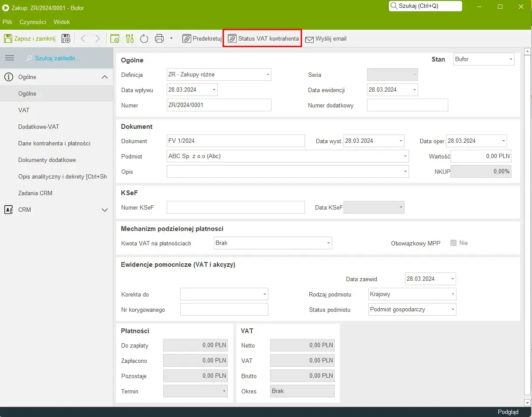The height and width of the screenshot is (417, 532).
Task: Open the Widok menu
Action: (62, 22)
